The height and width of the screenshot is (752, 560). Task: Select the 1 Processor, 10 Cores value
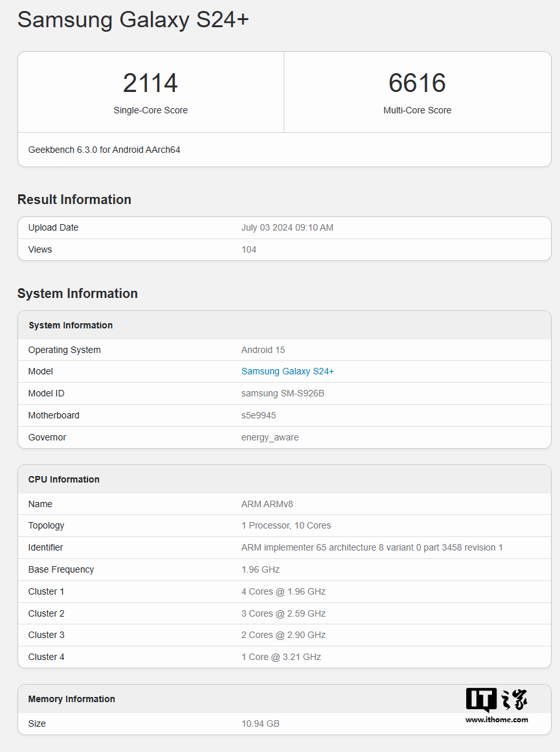pyautogui.click(x=286, y=526)
